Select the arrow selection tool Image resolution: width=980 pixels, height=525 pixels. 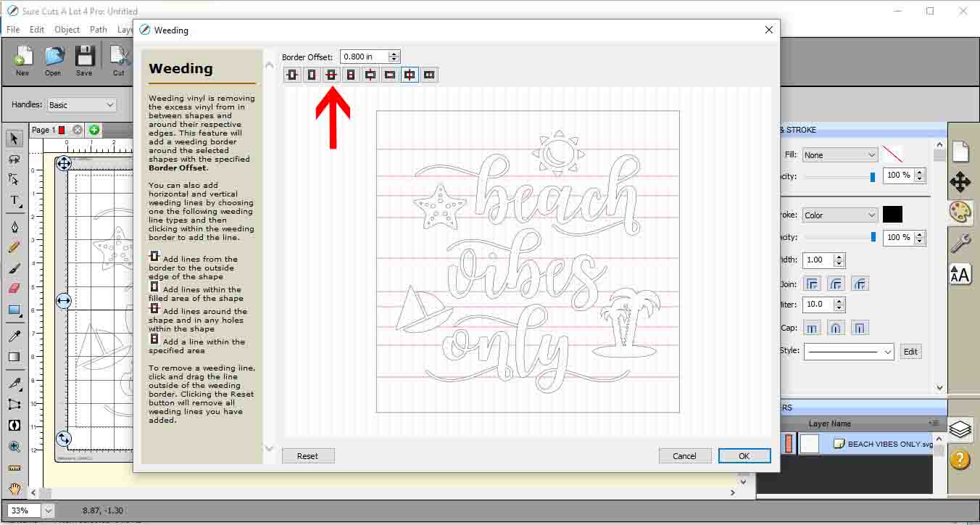(x=14, y=138)
